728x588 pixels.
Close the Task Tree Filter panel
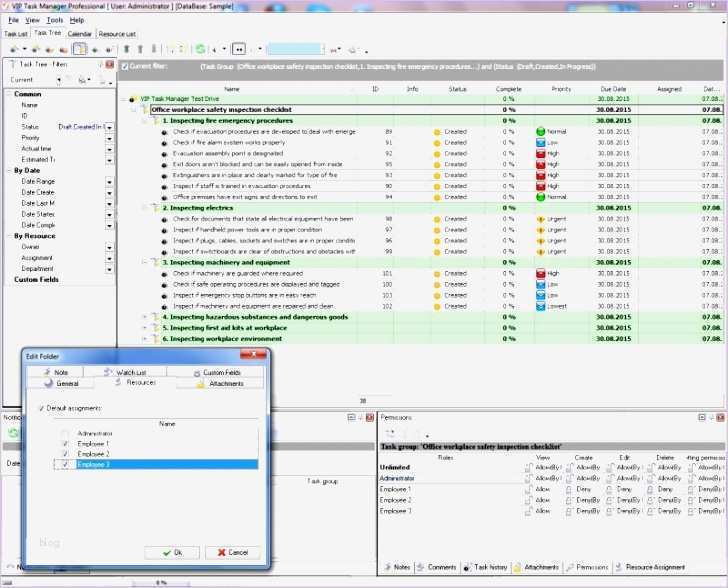pyautogui.click(x=110, y=65)
